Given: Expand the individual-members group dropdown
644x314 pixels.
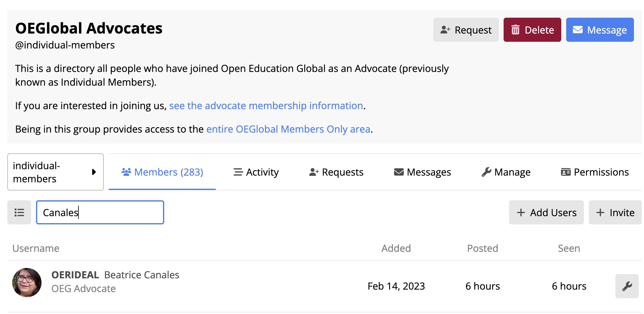Looking at the screenshot, I should tap(56, 172).
